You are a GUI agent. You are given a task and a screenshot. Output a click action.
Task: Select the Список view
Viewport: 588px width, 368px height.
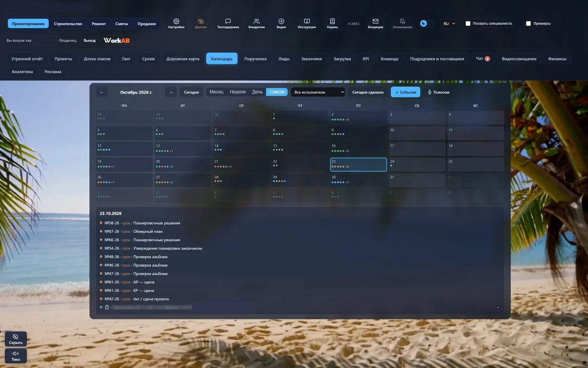(x=277, y=92)
